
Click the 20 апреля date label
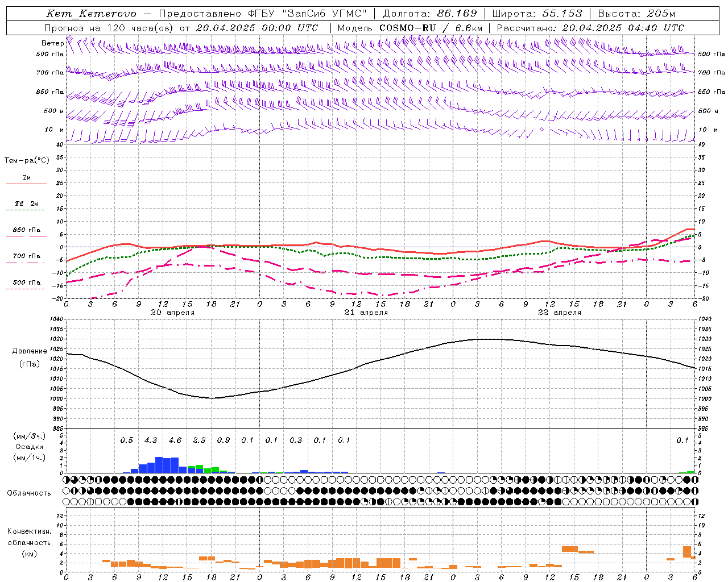pyautogui.click(x=173, y=313)
